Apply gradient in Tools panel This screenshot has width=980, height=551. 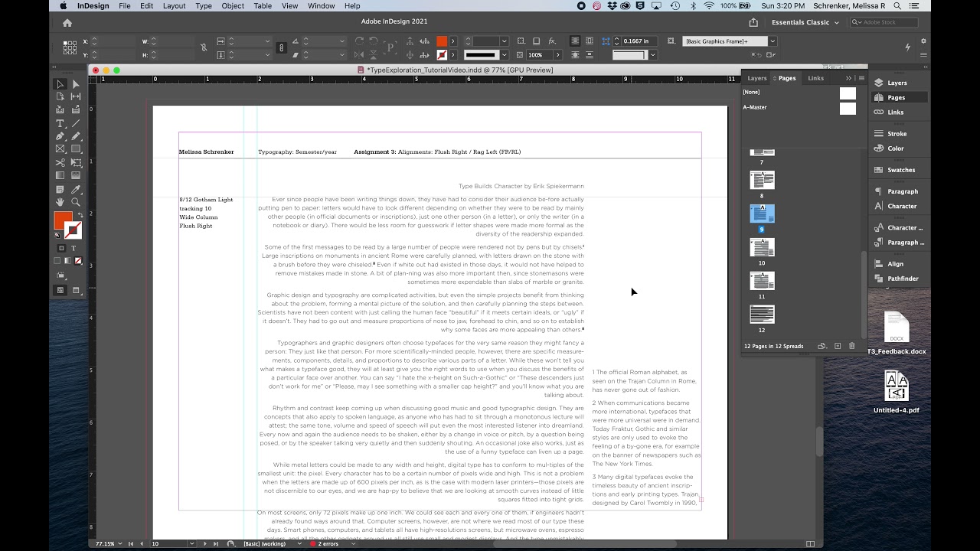coord(67,261)
